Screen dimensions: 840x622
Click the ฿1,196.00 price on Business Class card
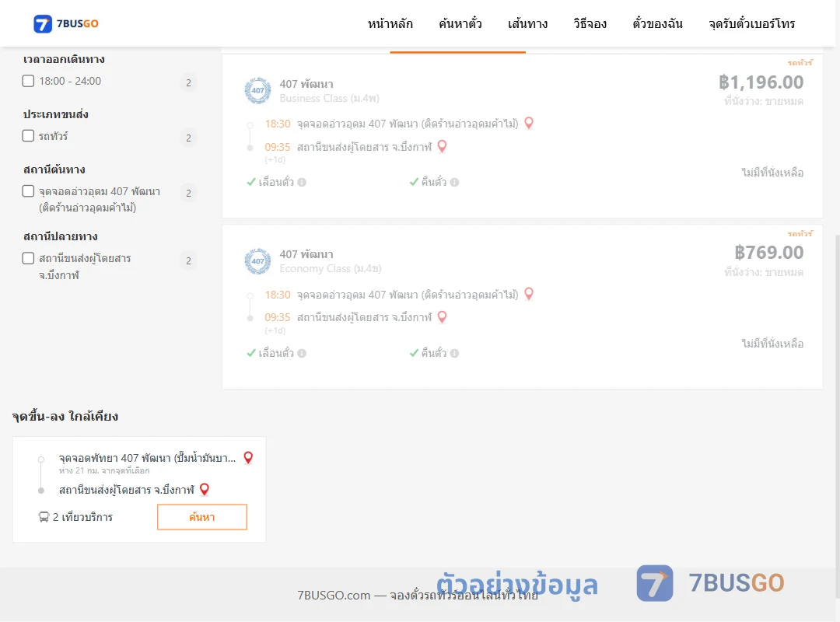[x=761, y=82]
